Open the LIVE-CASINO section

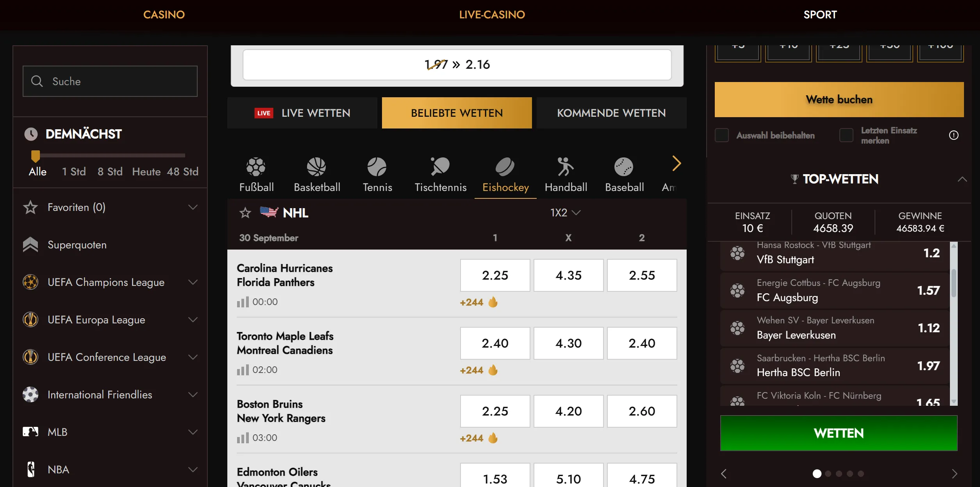[x=492, y=14]
